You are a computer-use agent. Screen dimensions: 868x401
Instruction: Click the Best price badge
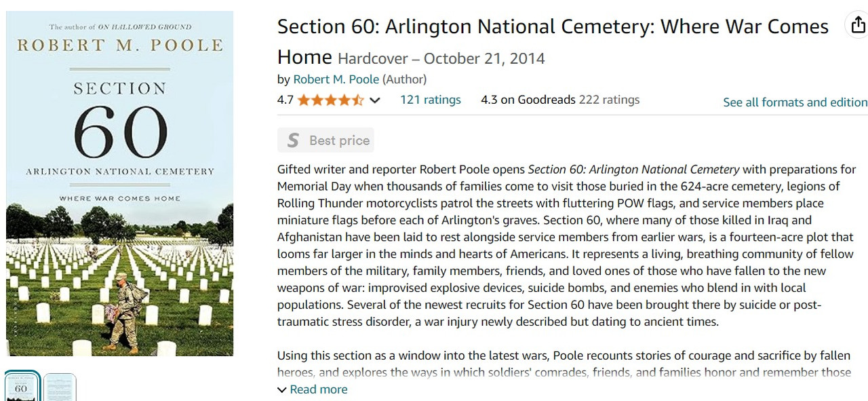[x=325, y=140]
